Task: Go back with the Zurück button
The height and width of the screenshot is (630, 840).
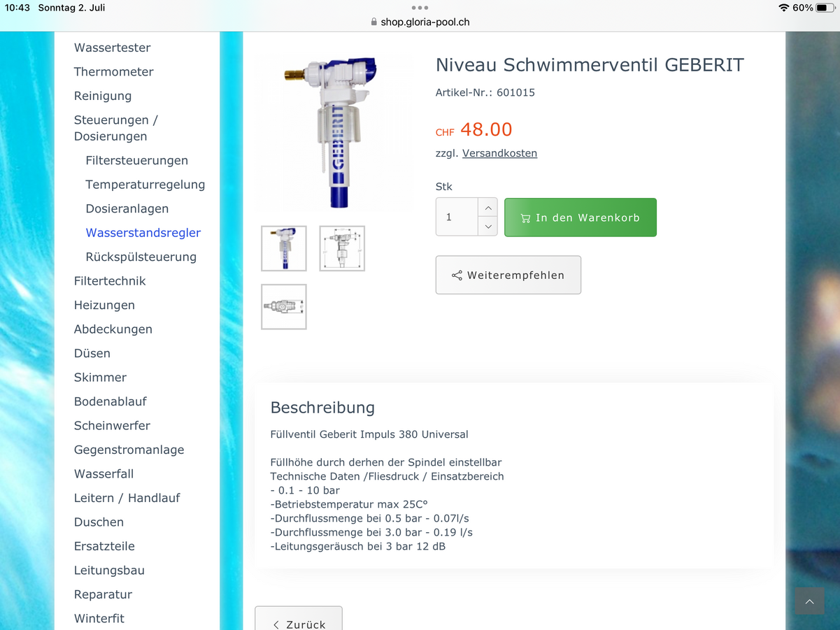Action: click(x=299, y=621)
